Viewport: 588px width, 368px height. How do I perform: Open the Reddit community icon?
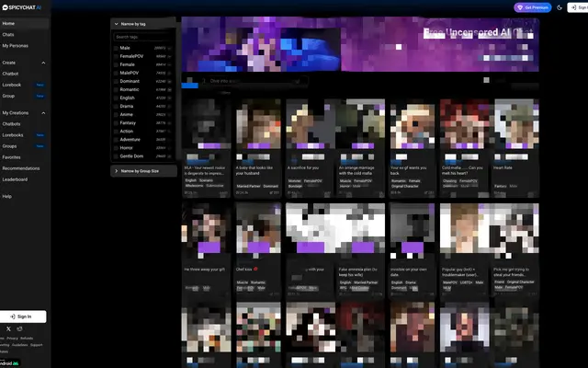coord(21,328)
